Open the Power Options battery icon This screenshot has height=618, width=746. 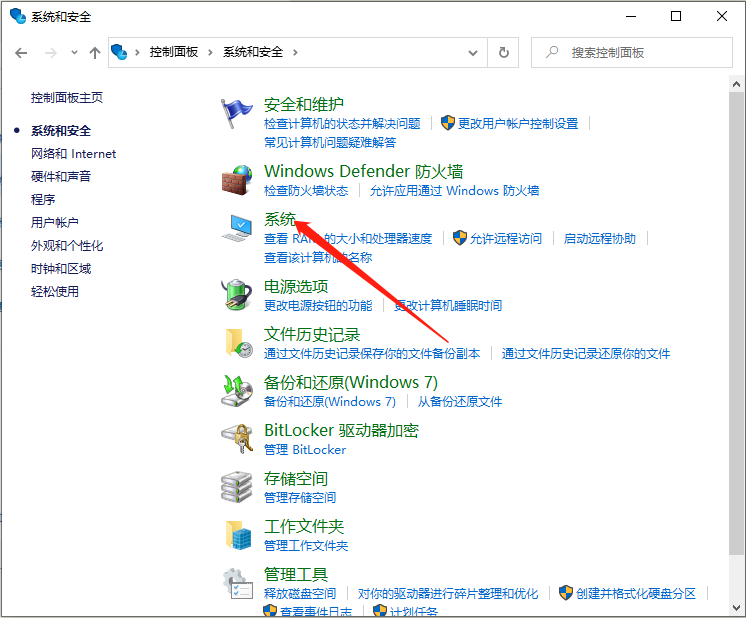point(236,295)
